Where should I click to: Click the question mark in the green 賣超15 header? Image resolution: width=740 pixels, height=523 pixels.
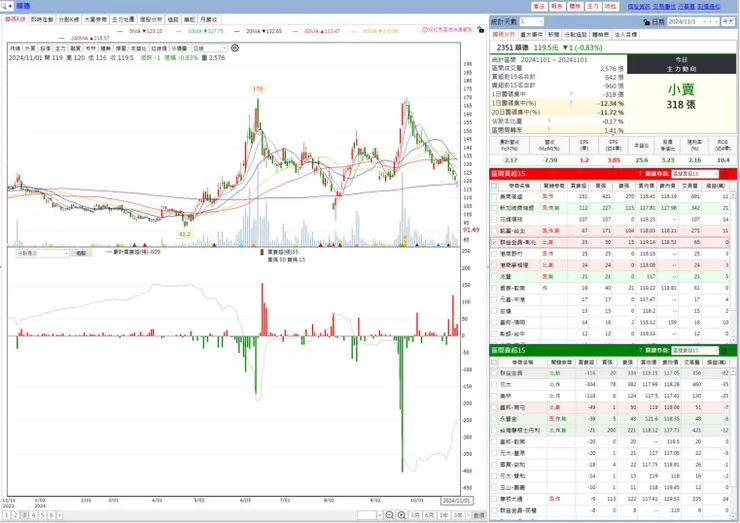[x=640, y=350]
